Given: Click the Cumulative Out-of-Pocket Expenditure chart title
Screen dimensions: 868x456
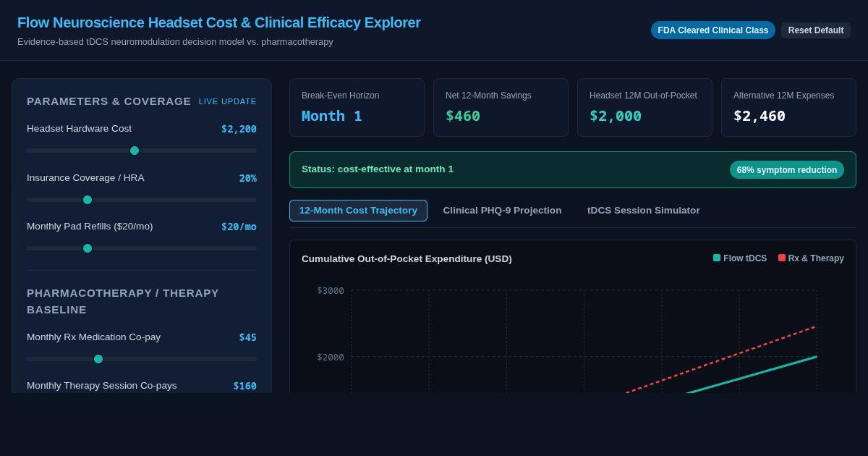Looking at the screenshot, I should coord(407,258).
